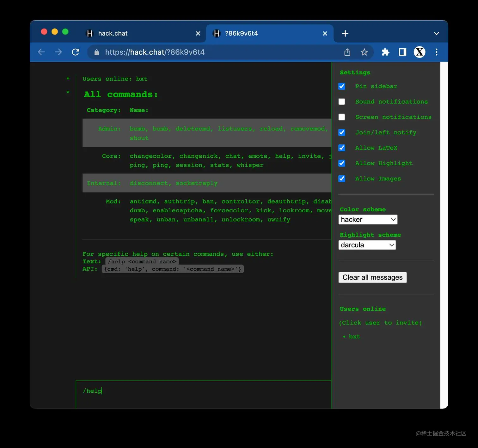
Task: Open a new tab with the plus button
Action: click(x=345, y=33)
